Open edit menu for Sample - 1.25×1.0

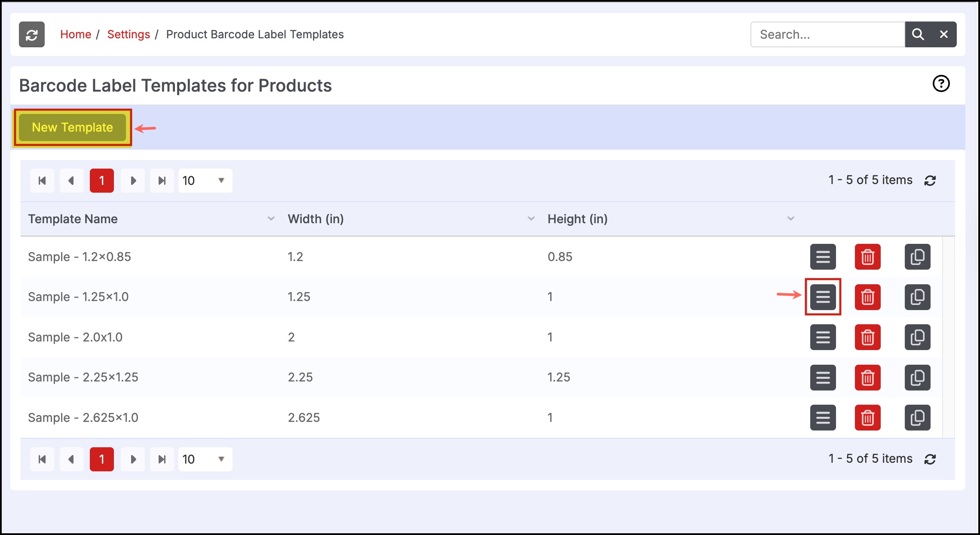pyautogui.click(x=823, y=297)
